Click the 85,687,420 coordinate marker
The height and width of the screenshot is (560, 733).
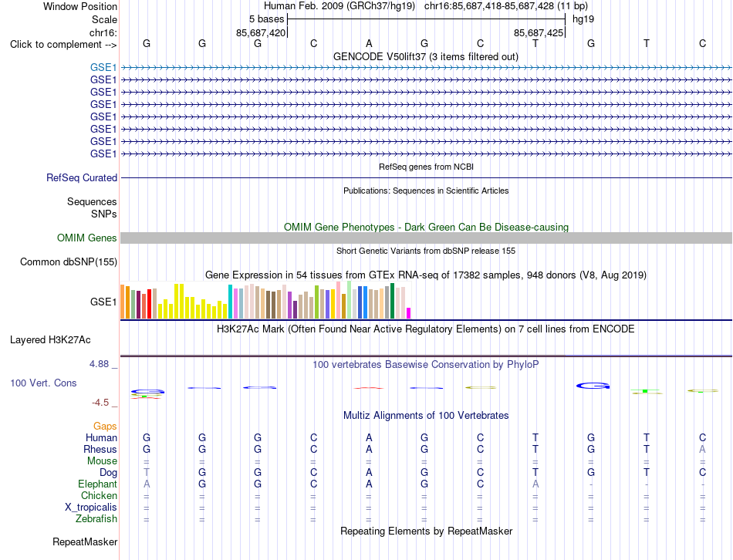point(260,32)
